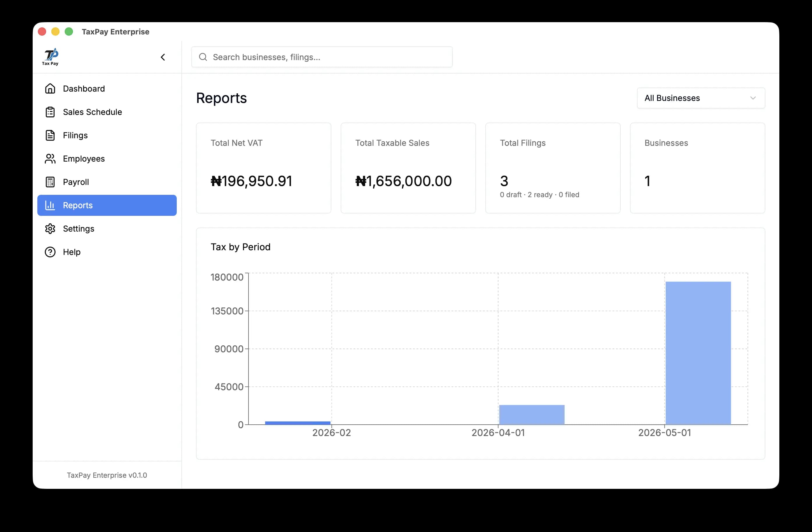Click the Total Taxable Sales card label

pyautogui.click(x=392, y=143)
